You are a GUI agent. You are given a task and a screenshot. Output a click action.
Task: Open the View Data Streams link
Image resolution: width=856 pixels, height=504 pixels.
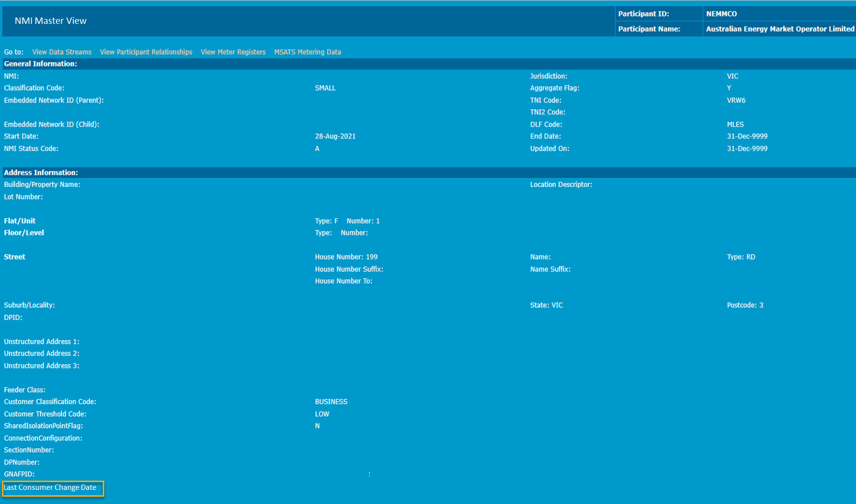pos(62,52)
